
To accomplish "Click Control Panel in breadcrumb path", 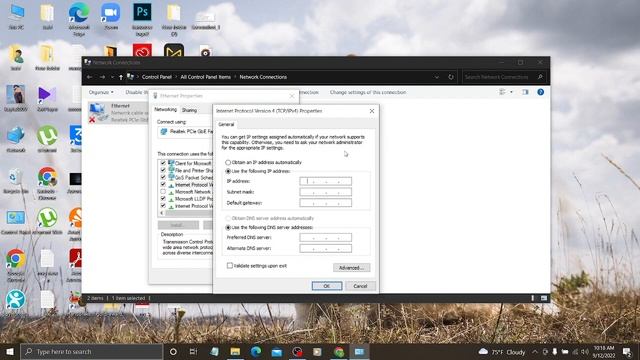I will tap(156, 77).
